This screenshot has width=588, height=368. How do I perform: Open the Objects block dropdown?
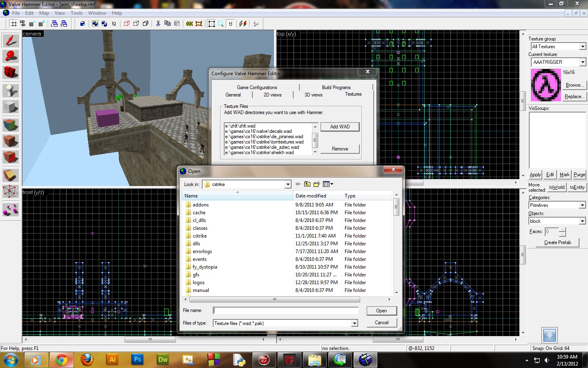coord(583,221)
